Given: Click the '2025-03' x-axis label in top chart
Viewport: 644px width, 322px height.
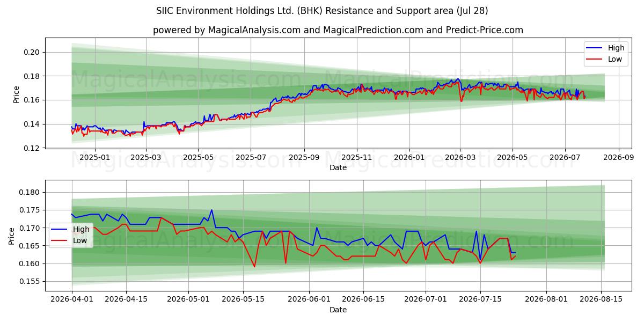Looking at the screenshot, I should click(146, 158).
